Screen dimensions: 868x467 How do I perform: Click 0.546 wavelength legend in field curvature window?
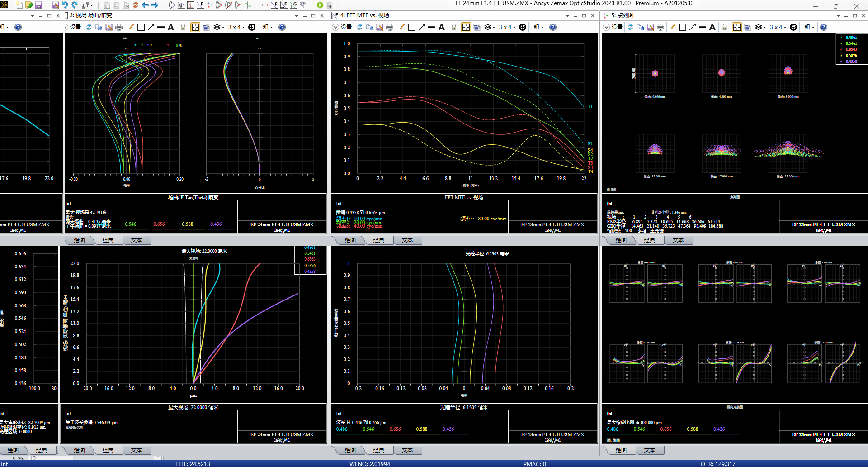point(131,224)
